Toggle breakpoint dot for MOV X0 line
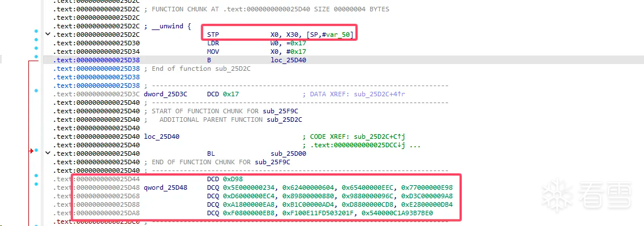The image size is (644, 226). (36, 48)
